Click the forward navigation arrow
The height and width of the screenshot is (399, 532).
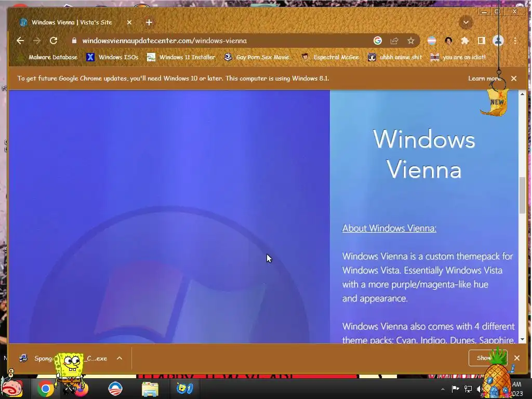tap(37, 41)
